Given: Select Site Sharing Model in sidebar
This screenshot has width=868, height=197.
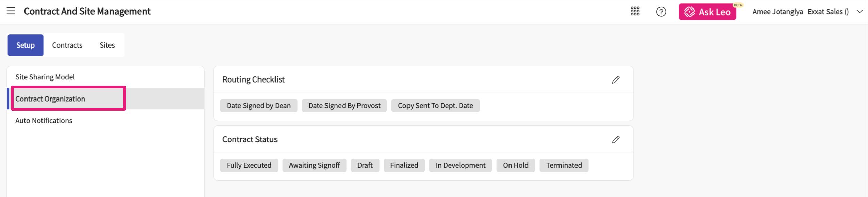Looking at the screenshot, I should (45, 77).
